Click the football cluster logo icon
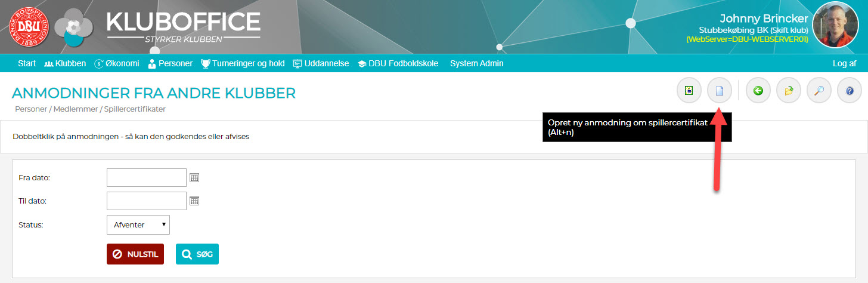The width and height of the screenshot is (868, 283). click(x=74, y=27)
